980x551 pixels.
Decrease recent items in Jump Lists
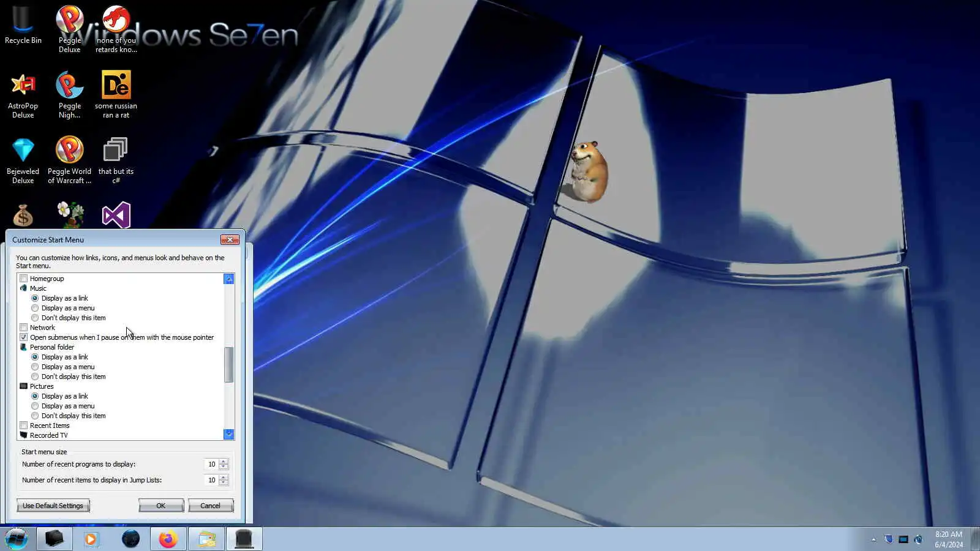point(224,483)
